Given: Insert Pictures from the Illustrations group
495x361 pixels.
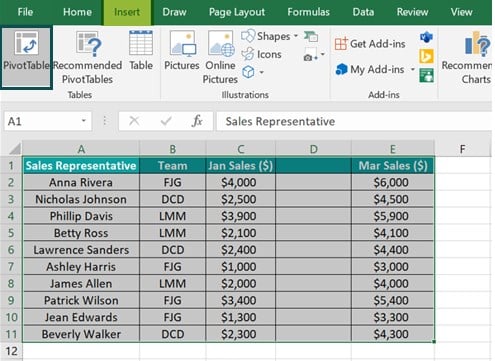Looking at the screenshot, I should coord(182,50).
